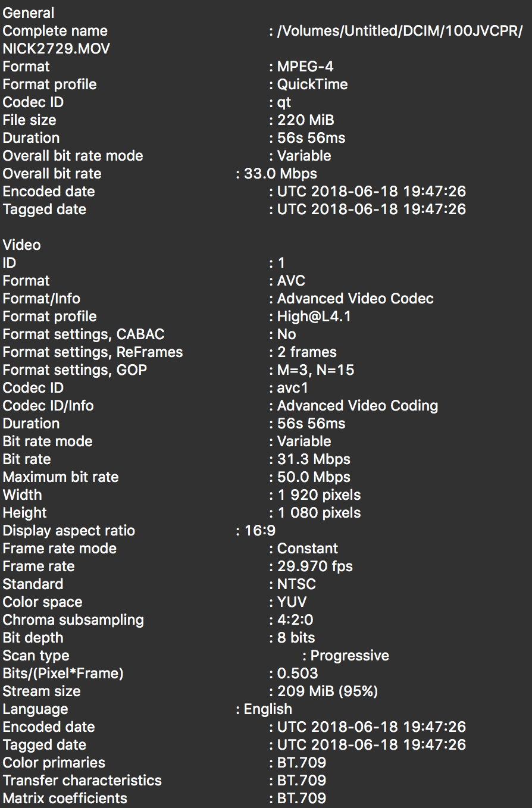Image resolution: width=532 pixels, height=808 pixels.
Task: Click the NICK2729.MOV filename text
Action: click(x=57, y=49)
